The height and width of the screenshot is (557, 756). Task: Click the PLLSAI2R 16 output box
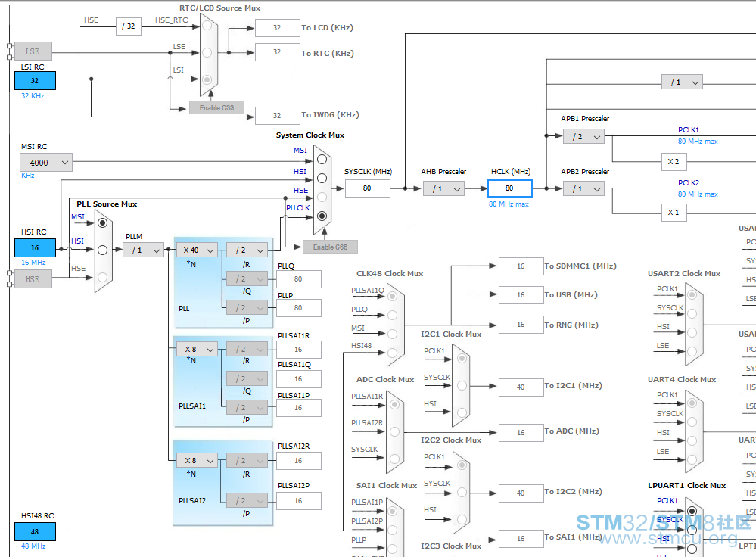tap(298, 461)
